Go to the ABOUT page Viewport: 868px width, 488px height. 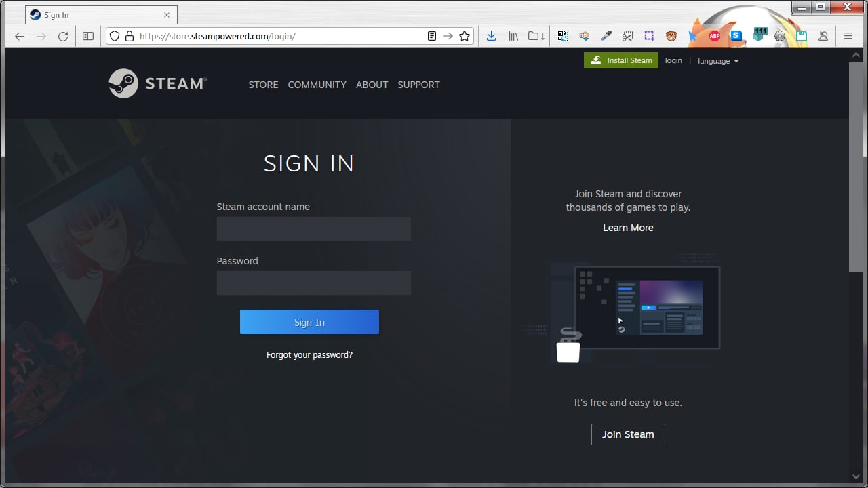[372, 85]
